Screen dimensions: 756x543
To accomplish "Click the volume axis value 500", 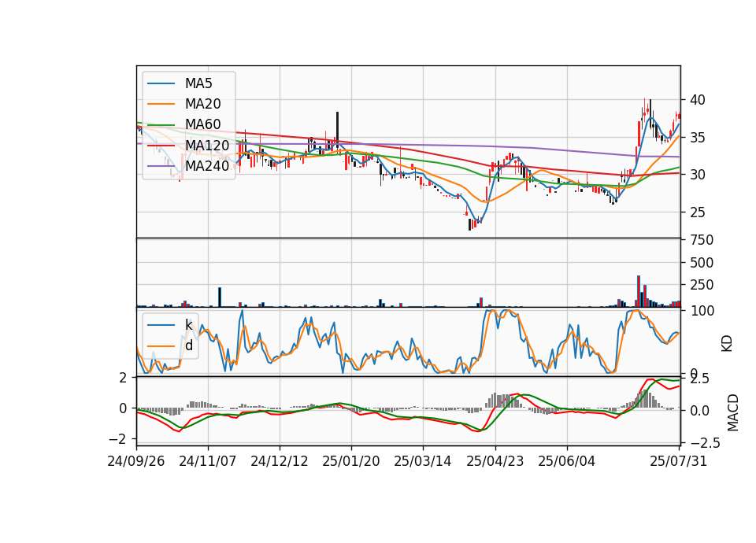I will (x=702, y=263).
